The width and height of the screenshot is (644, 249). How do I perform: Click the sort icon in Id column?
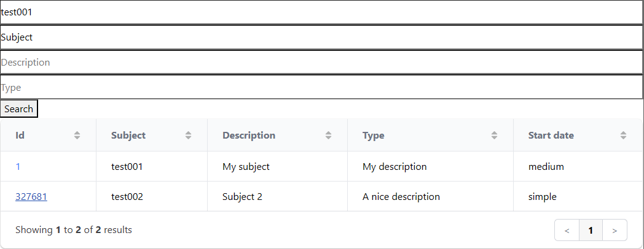tap(77, 136)
